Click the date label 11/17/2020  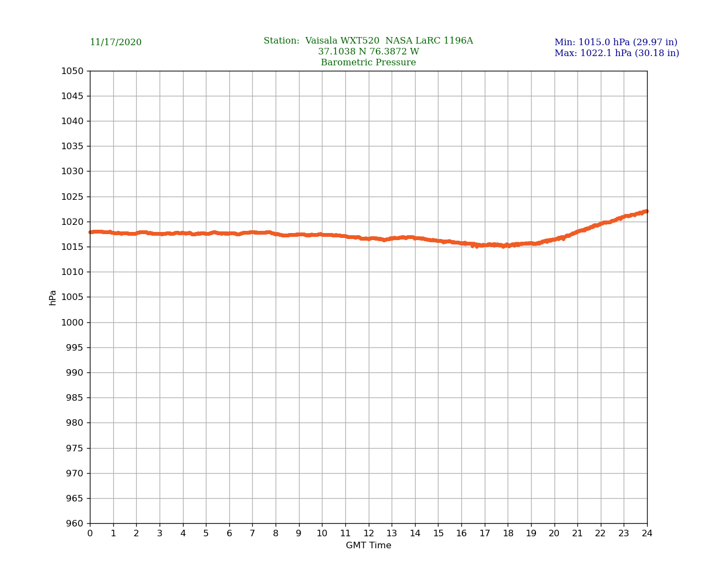[115, 42]
